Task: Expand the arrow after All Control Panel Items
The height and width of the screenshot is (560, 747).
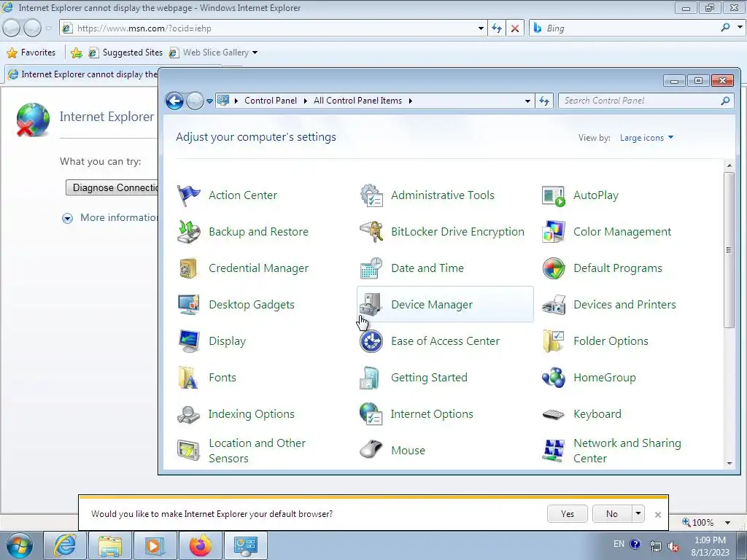Action: coord(410,101)
